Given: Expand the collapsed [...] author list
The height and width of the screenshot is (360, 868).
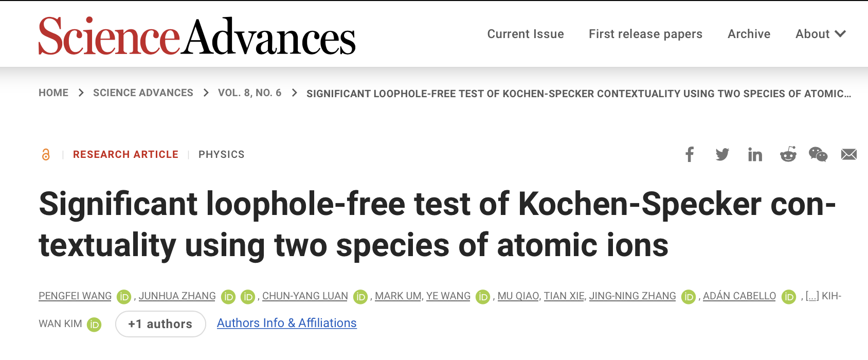Looking at the screenshot, I should click(x=812, y=296).
